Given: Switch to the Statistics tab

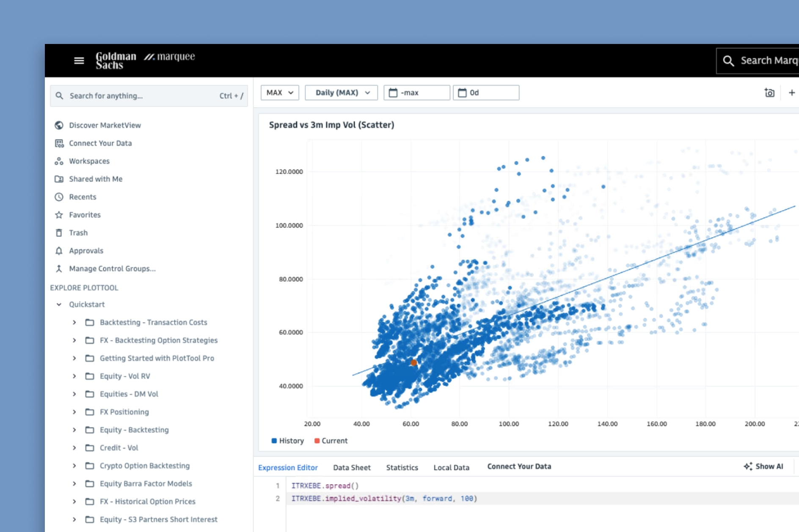Looking at the screenshot, I should click(402, 467).
